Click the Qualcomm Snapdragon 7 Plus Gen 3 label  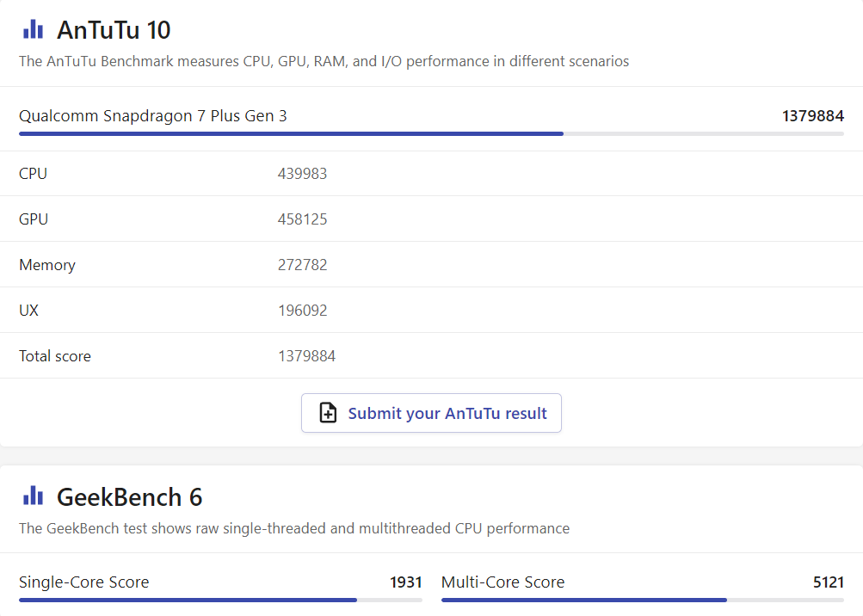(x=153, y=116)
